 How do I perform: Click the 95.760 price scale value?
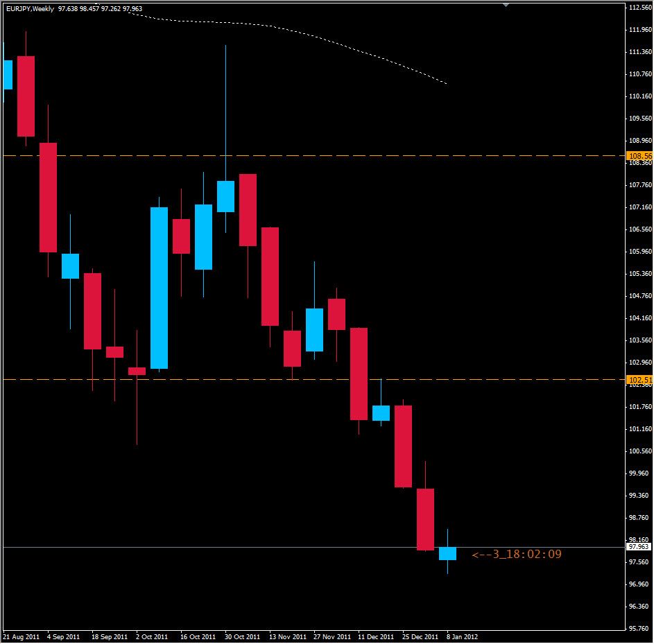tap(639, 629)
